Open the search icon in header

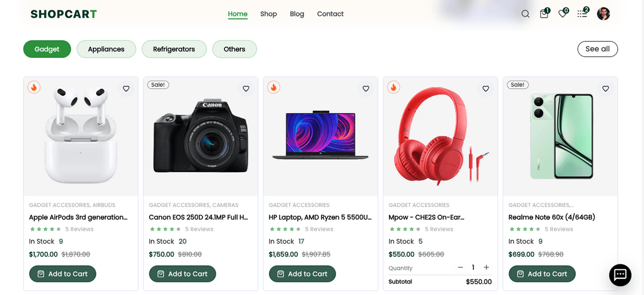click(x=525, y=14)
